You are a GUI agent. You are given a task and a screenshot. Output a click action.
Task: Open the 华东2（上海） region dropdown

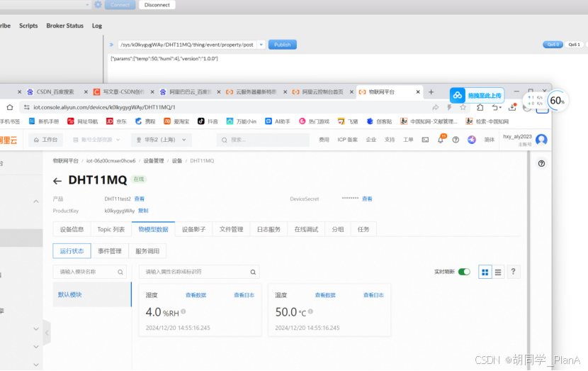pyautogui.click(x=162, y=140)
